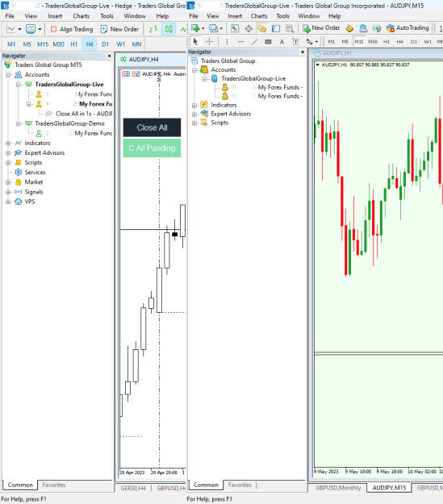Draw a vertical line tool
Screen dimensions: 443x504
(227, 41)
